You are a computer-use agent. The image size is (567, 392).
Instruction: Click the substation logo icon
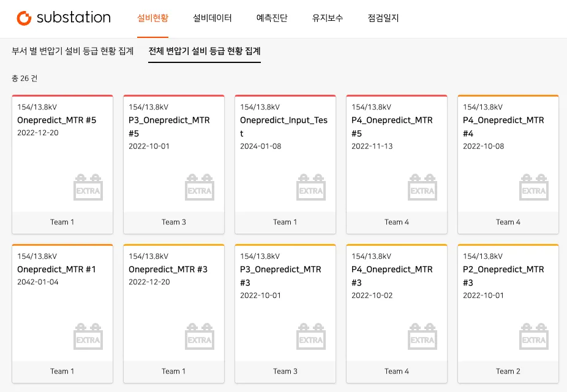tap(24, 18)
